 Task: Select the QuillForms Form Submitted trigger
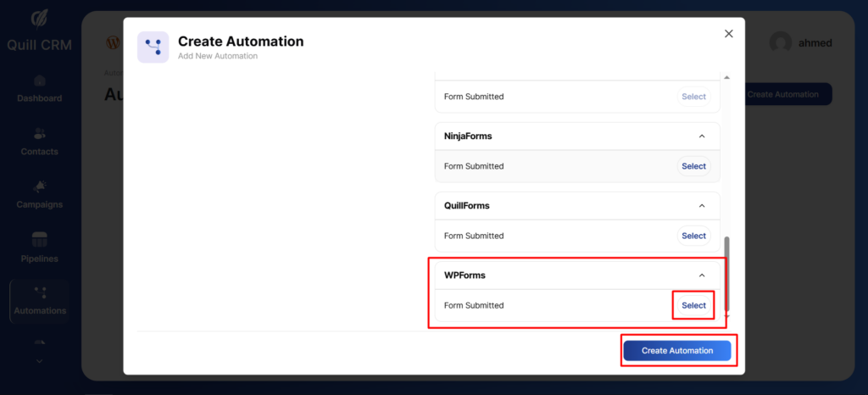coord(693,236)
